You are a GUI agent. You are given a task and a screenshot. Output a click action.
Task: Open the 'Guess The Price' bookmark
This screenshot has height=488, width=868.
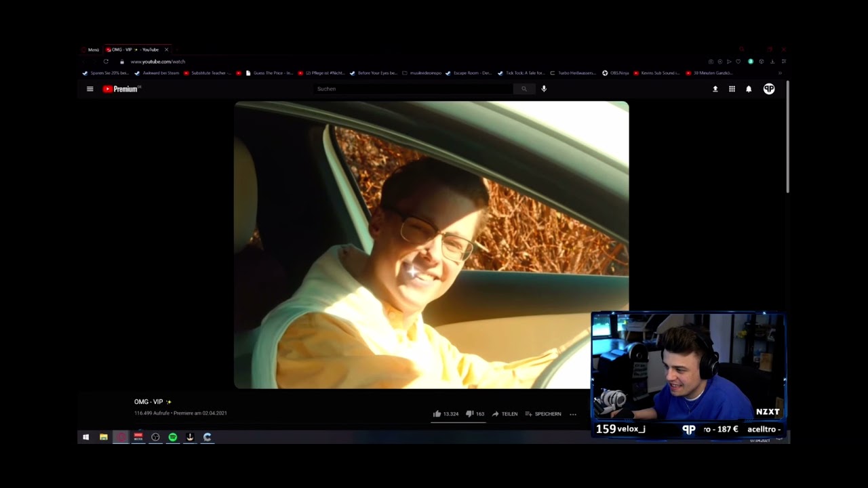(x=269, y=73)
